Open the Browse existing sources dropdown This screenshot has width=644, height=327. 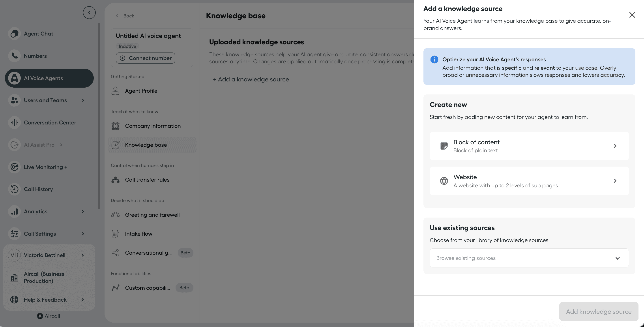click(x=528, y=258)
